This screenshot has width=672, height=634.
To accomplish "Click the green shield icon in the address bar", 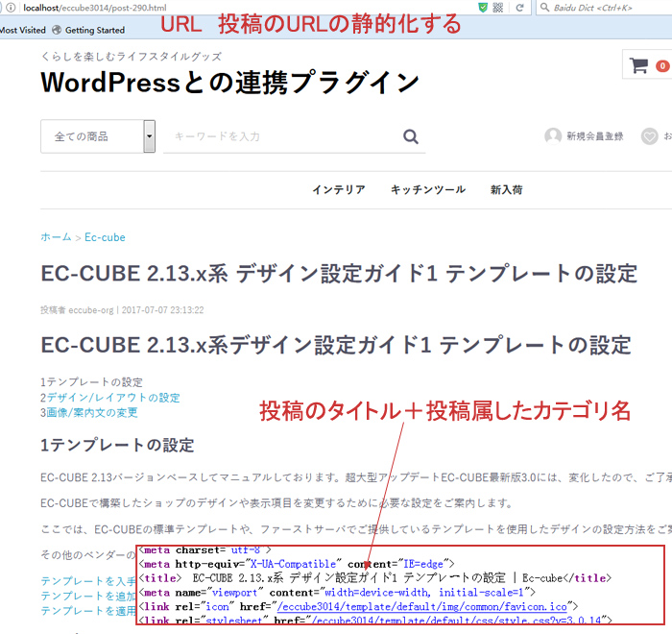I will (x=483, y=8).
